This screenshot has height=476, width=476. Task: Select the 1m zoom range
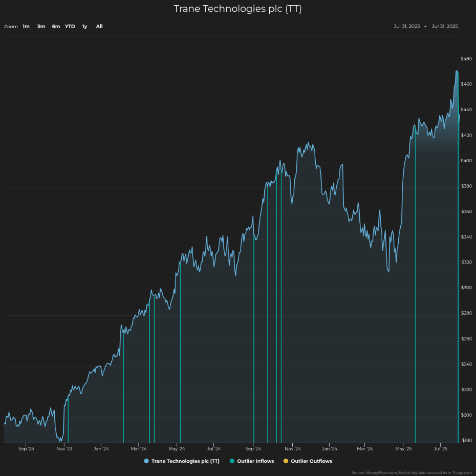26,27
